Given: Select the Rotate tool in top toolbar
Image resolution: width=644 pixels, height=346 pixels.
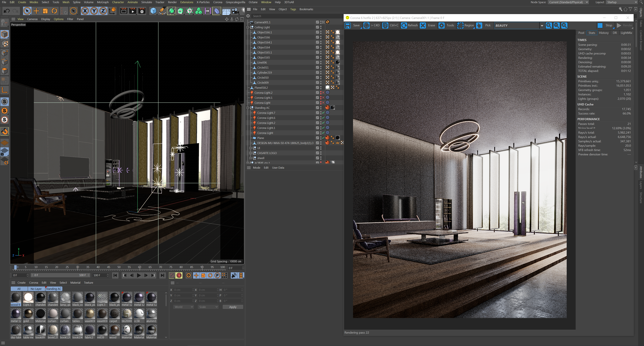Looking at the screenshot, I should (54, 11).
